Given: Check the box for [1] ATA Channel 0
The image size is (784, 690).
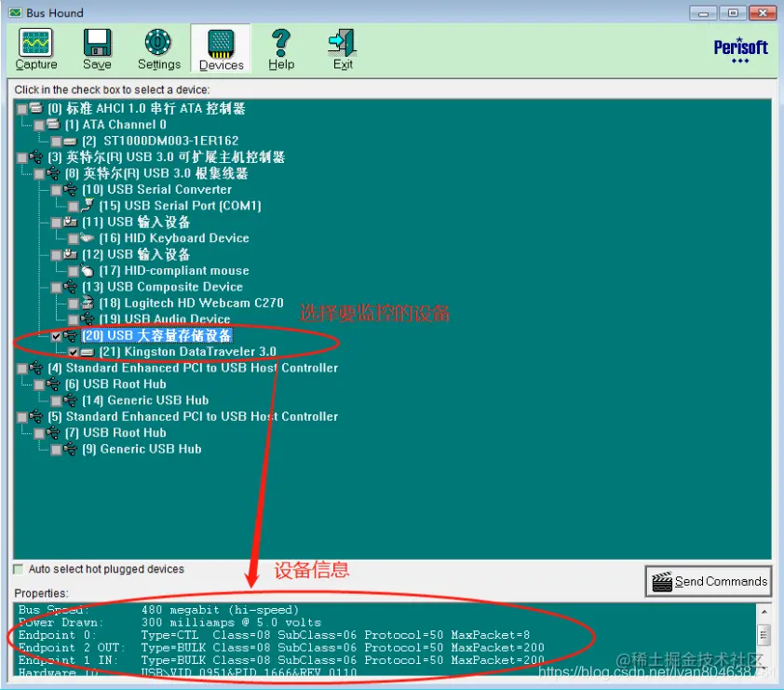Looking at the screenshot, I should 39,125.
